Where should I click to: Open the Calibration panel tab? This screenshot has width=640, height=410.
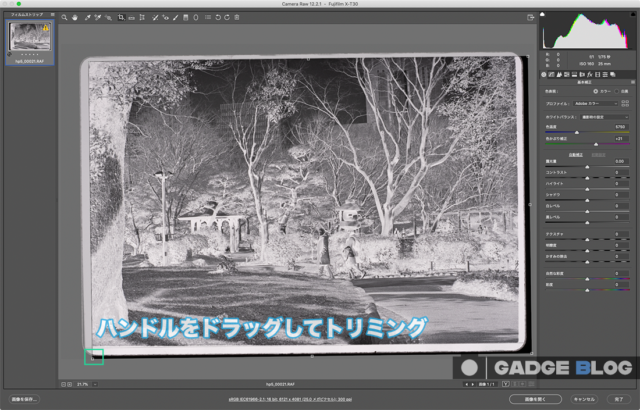(x=598, y=75)
